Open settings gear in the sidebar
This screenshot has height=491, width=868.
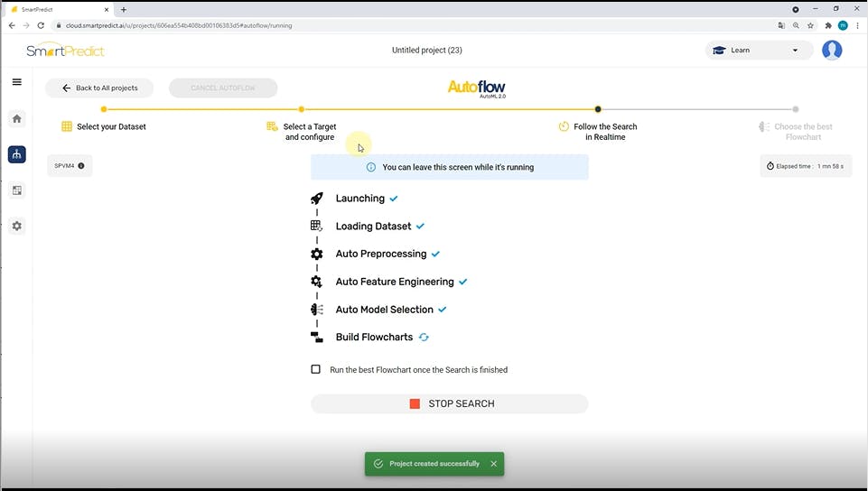click(17, 227)
